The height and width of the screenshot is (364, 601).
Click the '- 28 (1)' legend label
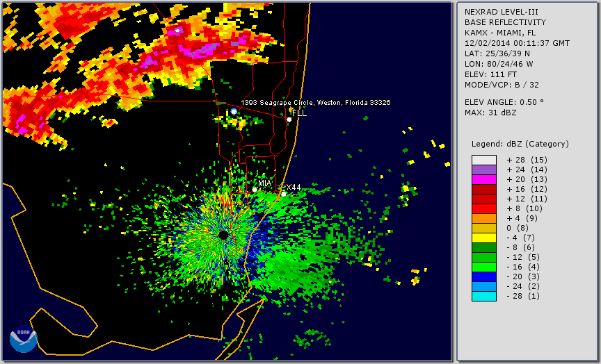tap(523, 296)
